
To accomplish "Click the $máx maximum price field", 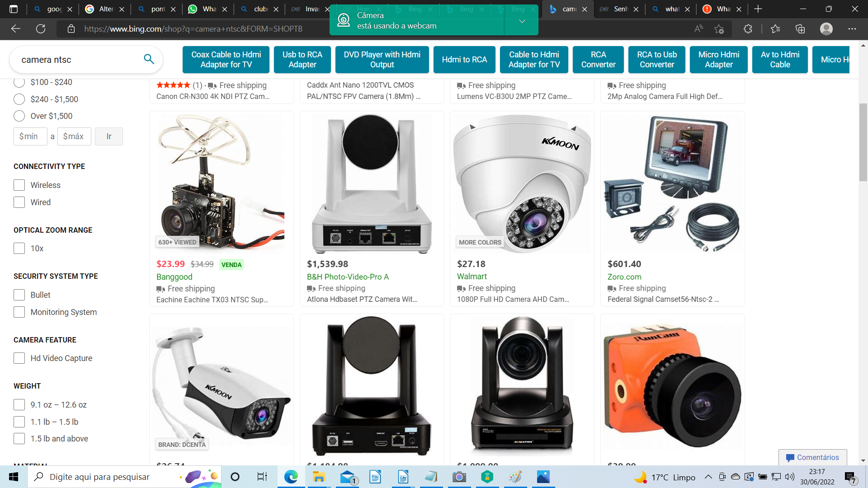I will (x=74, y=136).
